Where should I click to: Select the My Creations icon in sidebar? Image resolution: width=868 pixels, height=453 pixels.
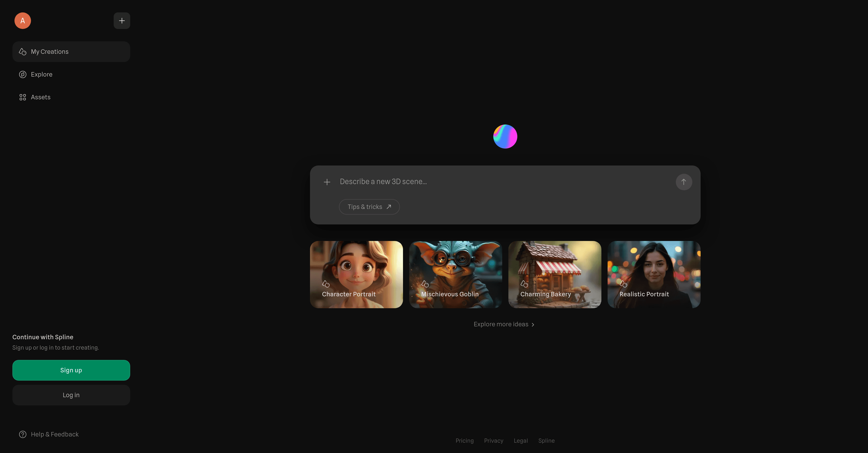22,52
